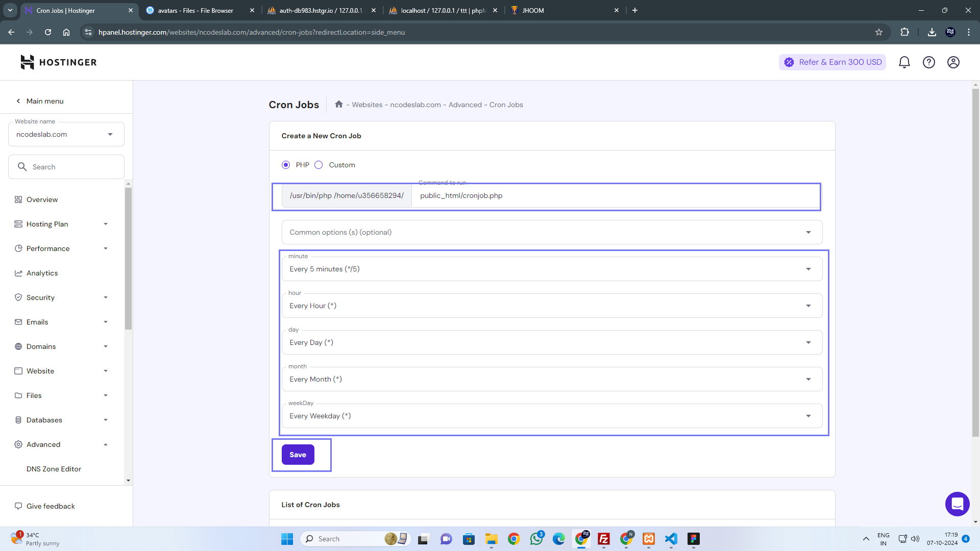This screenshot has height=551, width=980.
Task: Open the Windows Start menu
Action: (x=287, y=539)
